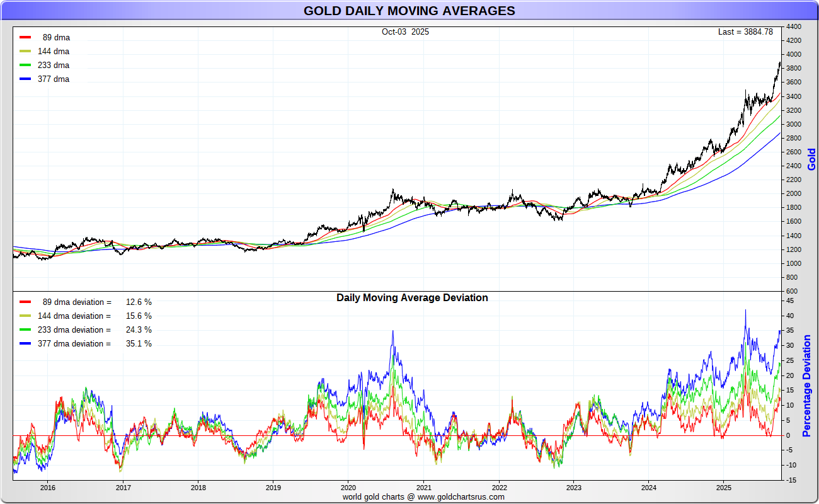Click the 35.1 % deviation value
Viewport: 819px width, 504px height.
(139, 344)
